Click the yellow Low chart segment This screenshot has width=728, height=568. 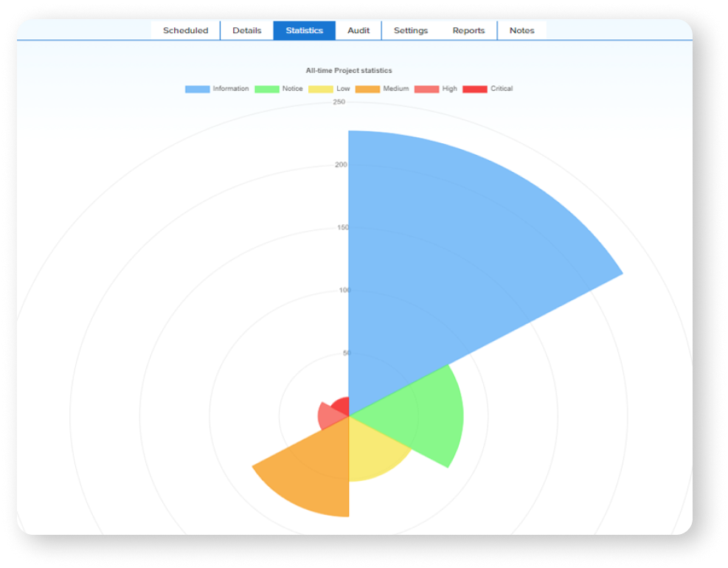372,450
